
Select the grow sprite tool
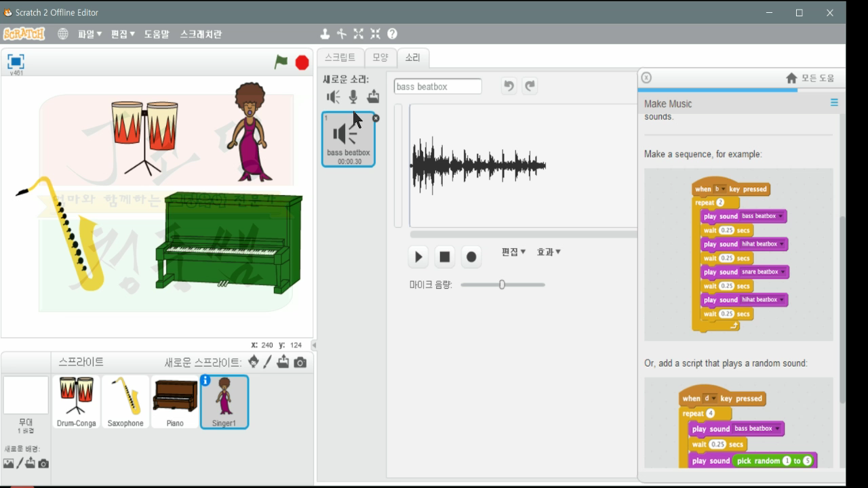(358, 34)
